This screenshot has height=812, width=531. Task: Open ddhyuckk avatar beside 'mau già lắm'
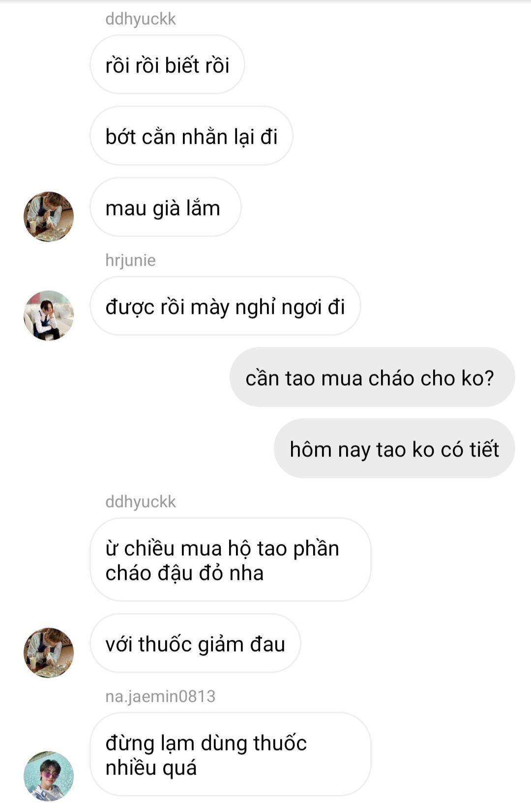(49, 216)
